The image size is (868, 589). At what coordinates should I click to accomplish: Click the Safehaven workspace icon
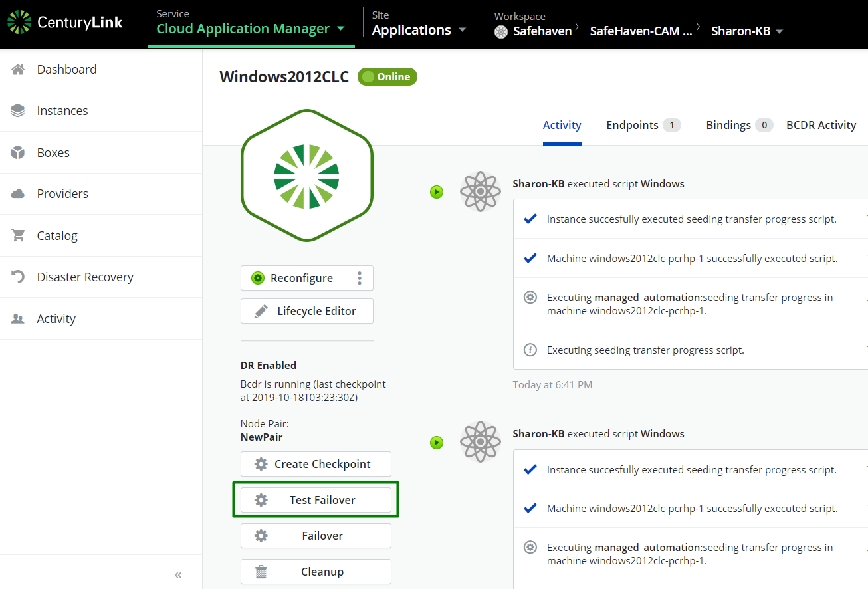(x=501, y=31)
